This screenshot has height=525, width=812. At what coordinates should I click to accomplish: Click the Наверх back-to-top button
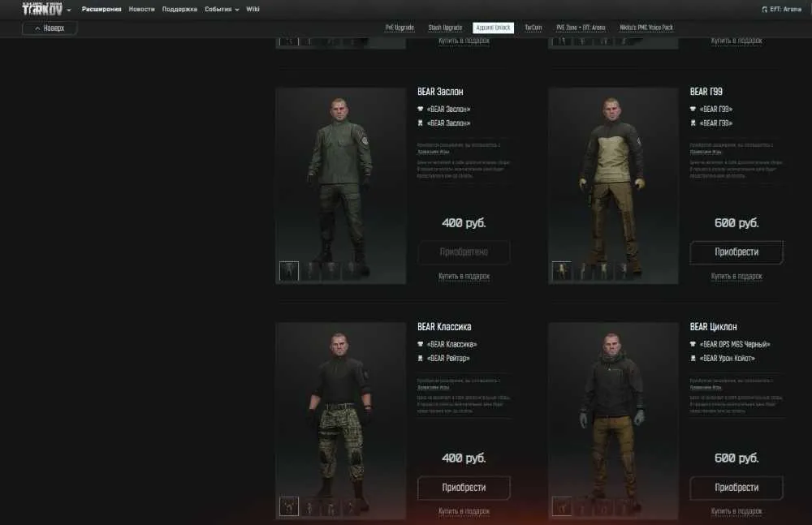tap(50, 28)
